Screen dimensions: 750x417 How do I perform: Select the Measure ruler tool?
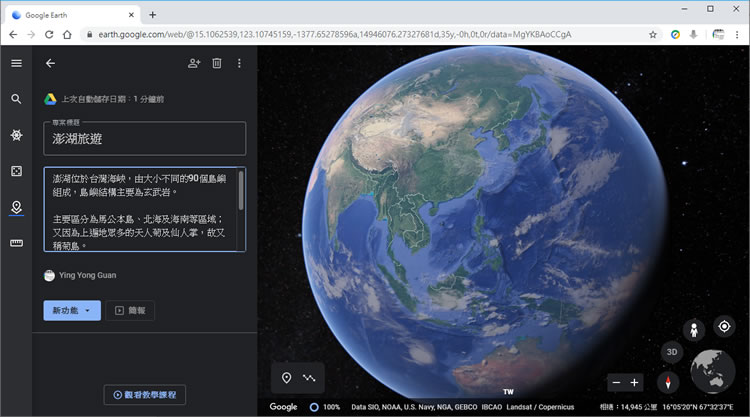click(x=16, y=243)
